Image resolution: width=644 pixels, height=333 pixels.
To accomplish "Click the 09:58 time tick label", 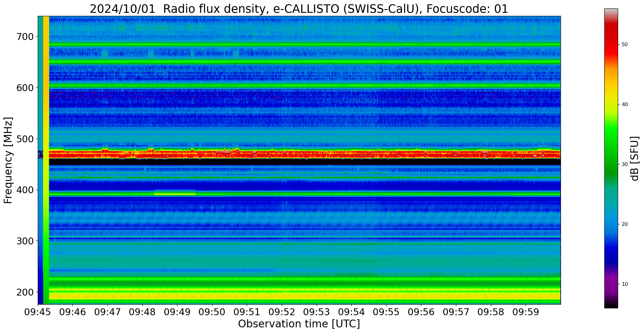I will pos(491,312).
